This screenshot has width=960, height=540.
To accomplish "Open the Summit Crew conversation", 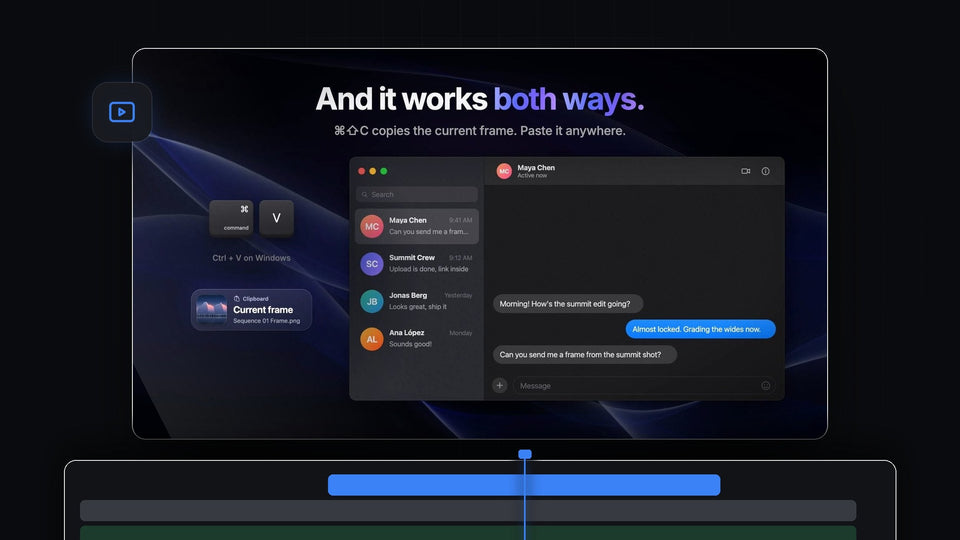I will pyautogui.click(x=416, y=264).
